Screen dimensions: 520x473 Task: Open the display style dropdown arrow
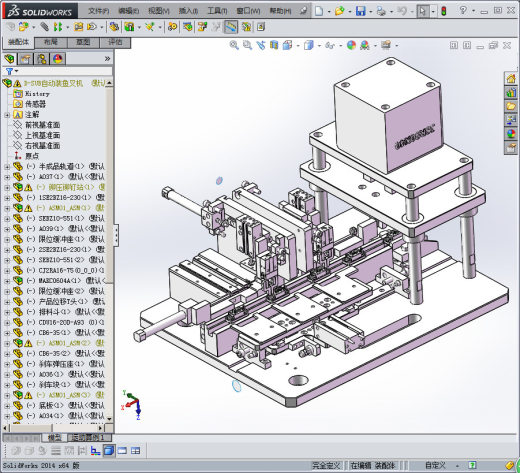pyautogui.click(x=319, y=46)
